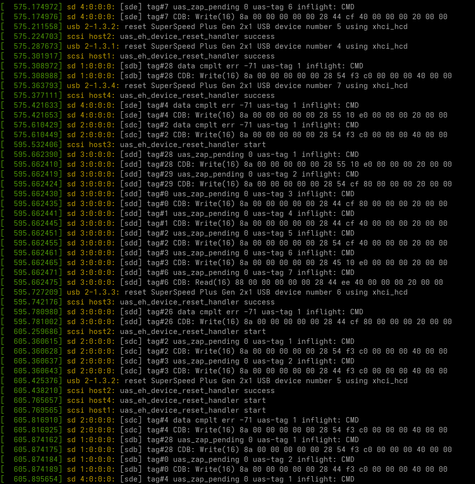Select 'scsi host4:' reset handler start line
475x484 pixels.
[133, 400]
